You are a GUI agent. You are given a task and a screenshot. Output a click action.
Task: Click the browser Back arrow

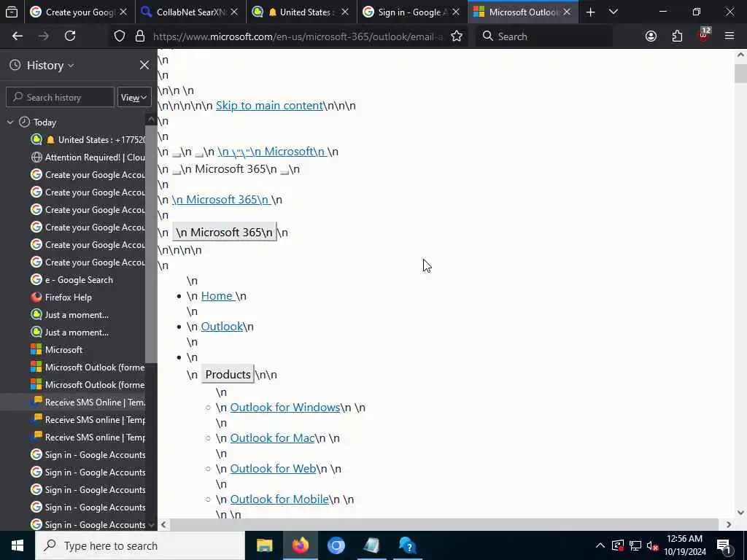point(18,36)
